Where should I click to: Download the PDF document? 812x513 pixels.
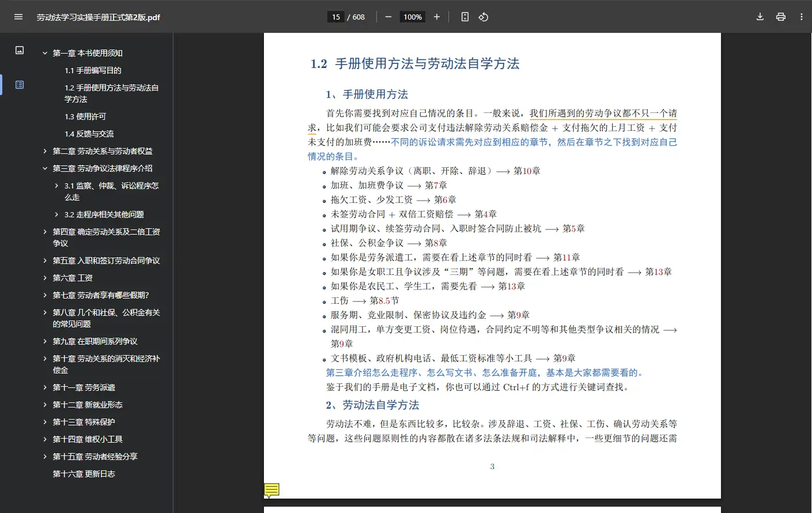760,17
